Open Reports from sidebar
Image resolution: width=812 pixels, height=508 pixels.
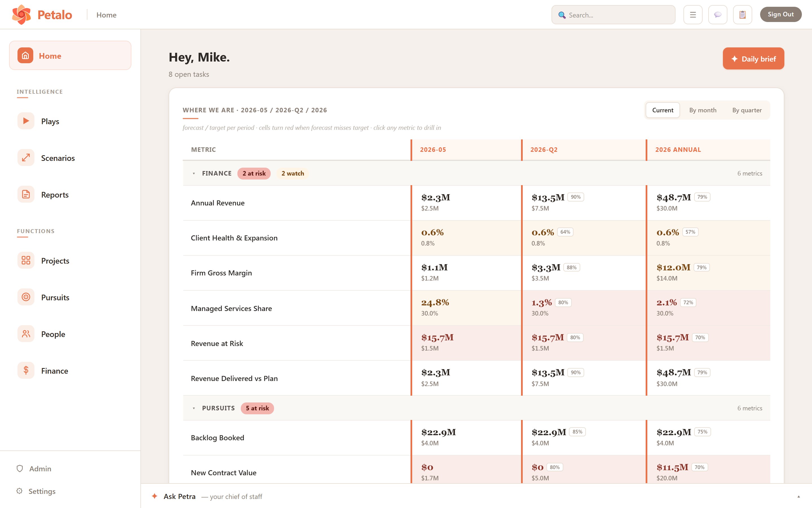55,194
